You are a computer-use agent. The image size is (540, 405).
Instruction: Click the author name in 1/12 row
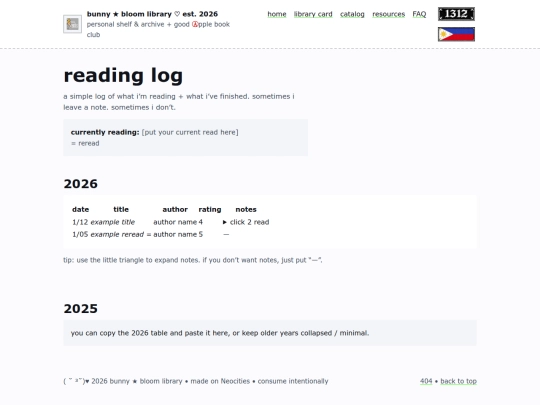point(175,222)
